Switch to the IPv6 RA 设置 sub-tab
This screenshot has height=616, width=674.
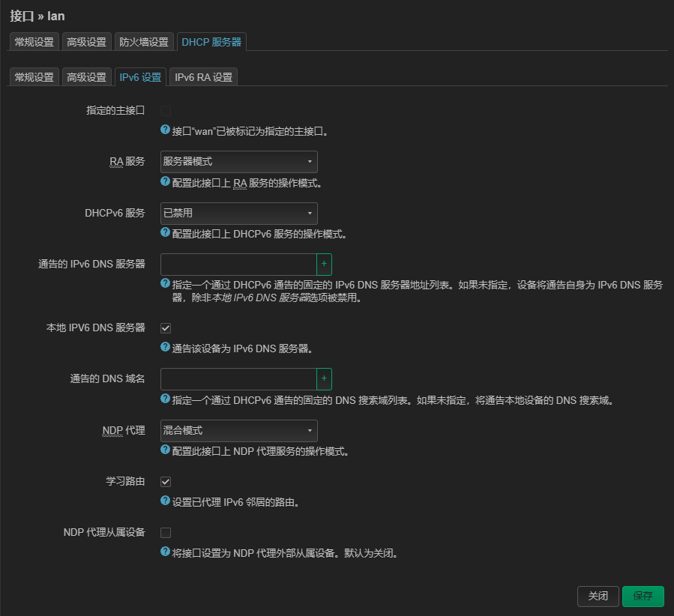(204, 77)
